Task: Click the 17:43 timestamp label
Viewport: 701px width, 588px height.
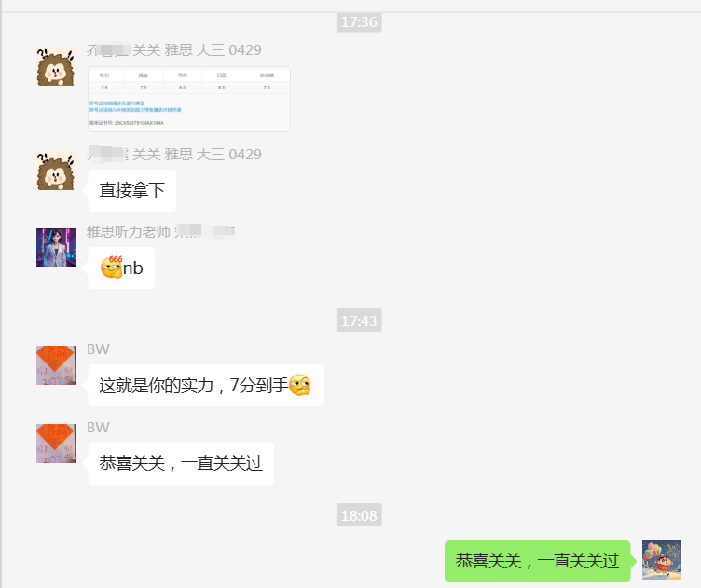Action: (359, 321)
